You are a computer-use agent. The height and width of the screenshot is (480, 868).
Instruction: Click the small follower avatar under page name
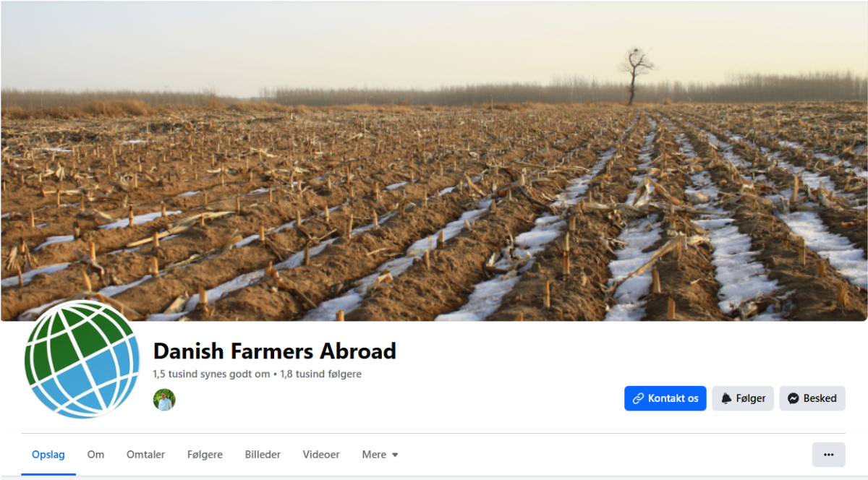point(164,400)
